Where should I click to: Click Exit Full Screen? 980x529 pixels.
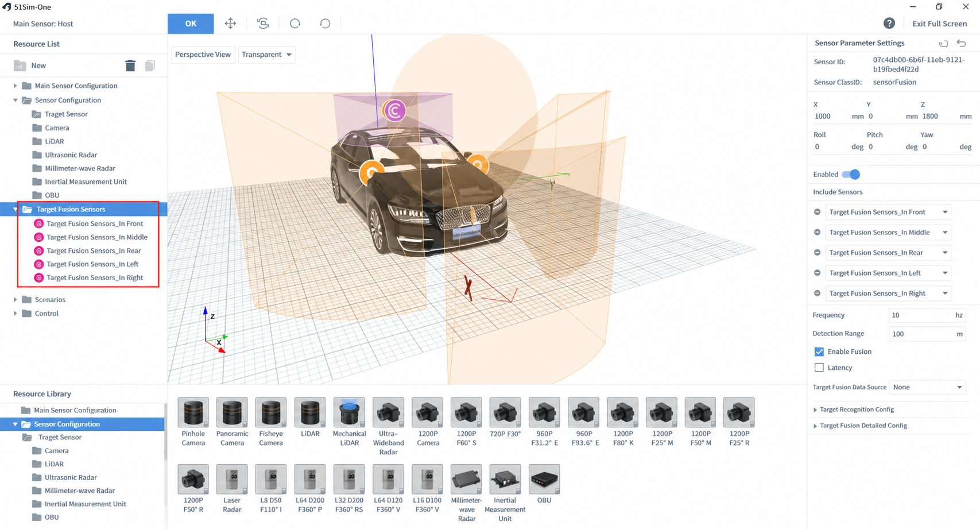pyautogui.click(x=939, y=24)
